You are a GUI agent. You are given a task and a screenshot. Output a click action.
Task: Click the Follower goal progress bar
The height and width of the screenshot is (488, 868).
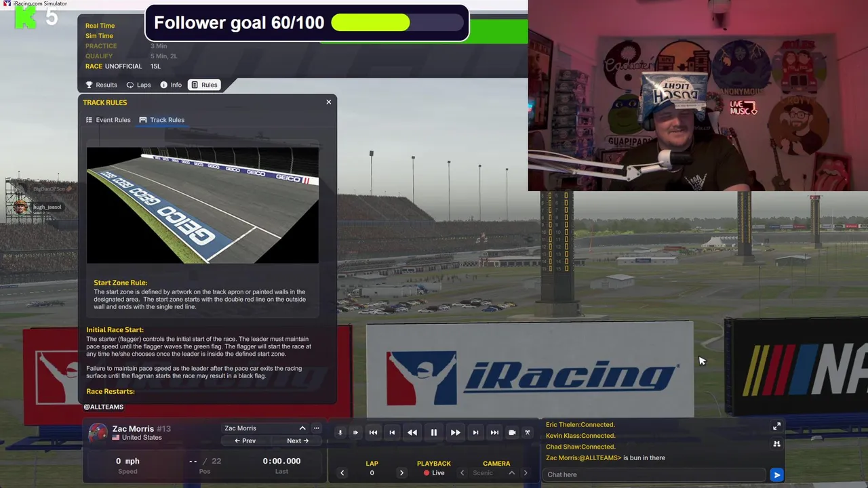[x=397, y=22]
